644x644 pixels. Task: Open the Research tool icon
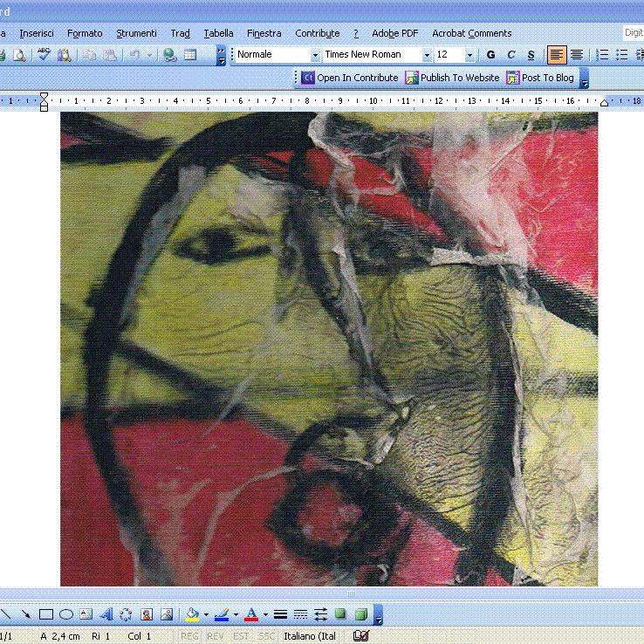pos(64,55)
